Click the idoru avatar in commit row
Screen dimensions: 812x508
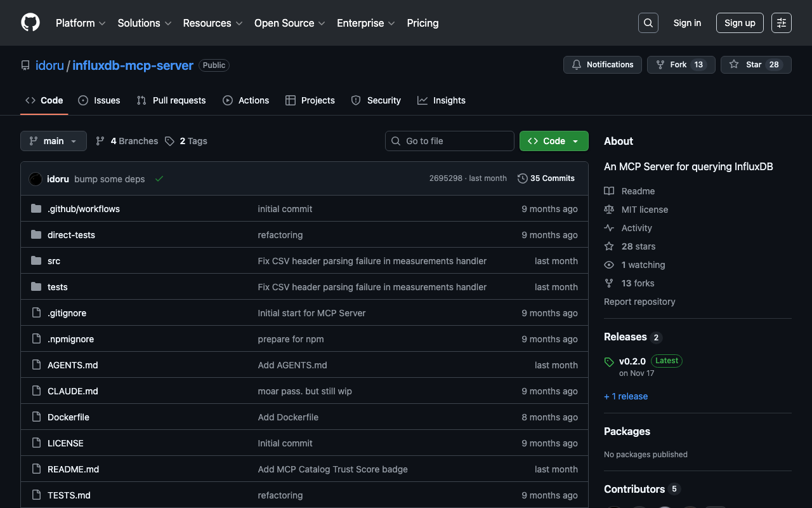pos(36,179)
